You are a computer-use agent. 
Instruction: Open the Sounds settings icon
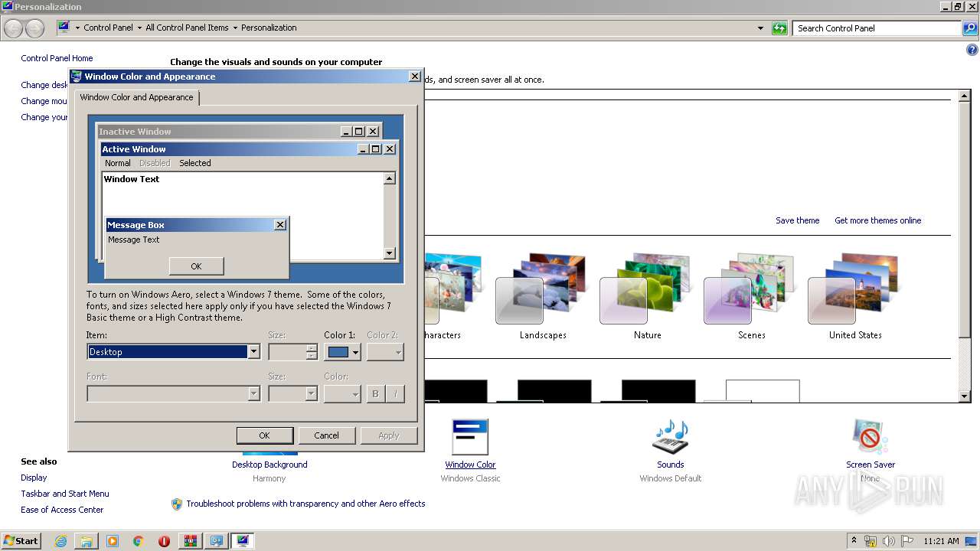(670, 437)
